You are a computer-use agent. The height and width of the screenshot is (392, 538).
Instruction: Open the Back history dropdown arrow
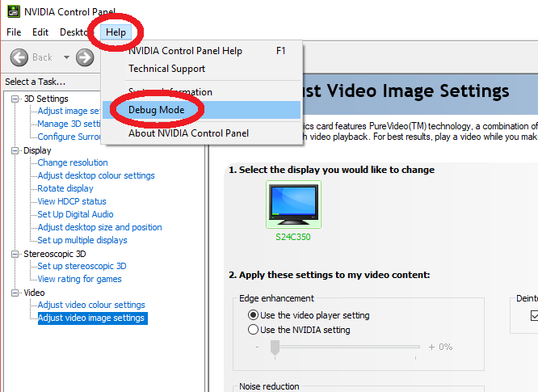pos(66,57)
